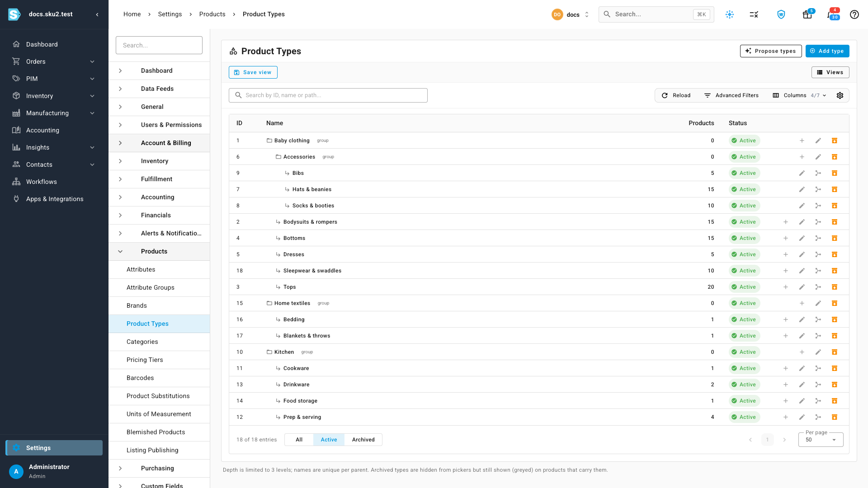868x488 pixels.
Task: Add child type under Tops
Action: click(786, 287)
